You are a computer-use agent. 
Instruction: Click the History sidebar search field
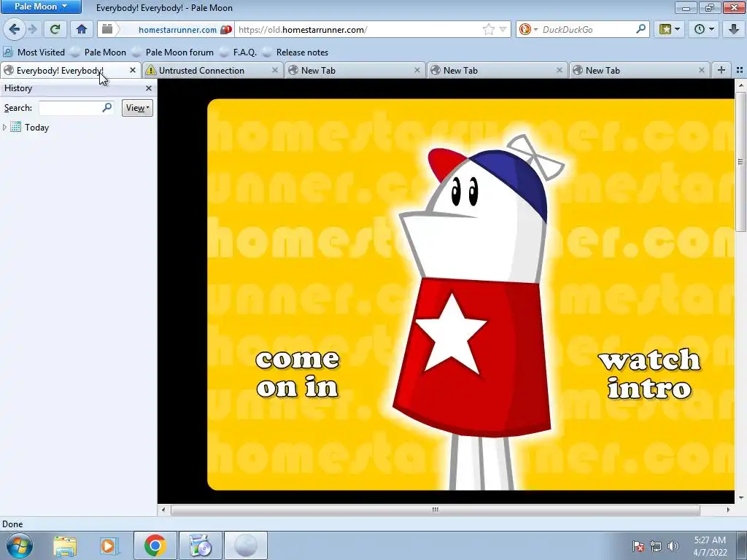coord(71,108)
